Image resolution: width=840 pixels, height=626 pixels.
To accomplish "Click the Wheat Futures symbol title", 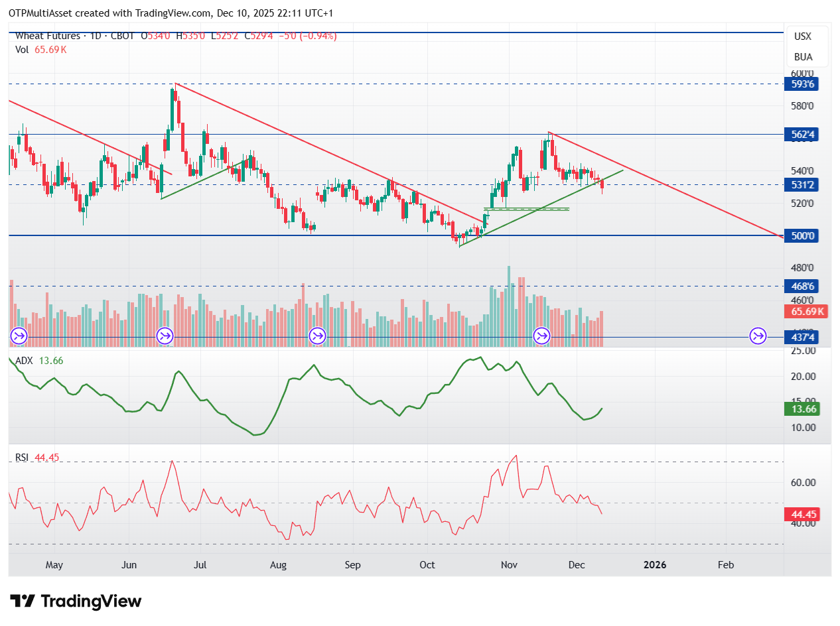I will [48, 36].
